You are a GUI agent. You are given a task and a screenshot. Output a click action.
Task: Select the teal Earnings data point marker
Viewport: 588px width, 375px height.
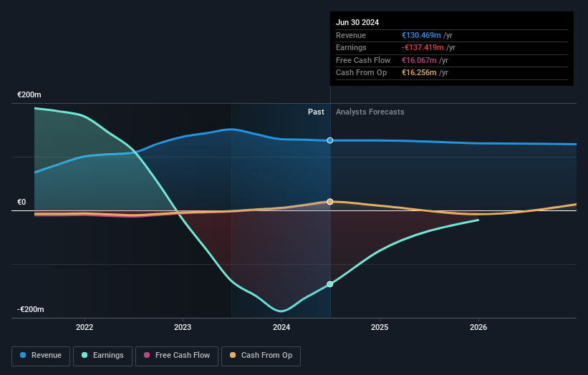pos(330,284)
